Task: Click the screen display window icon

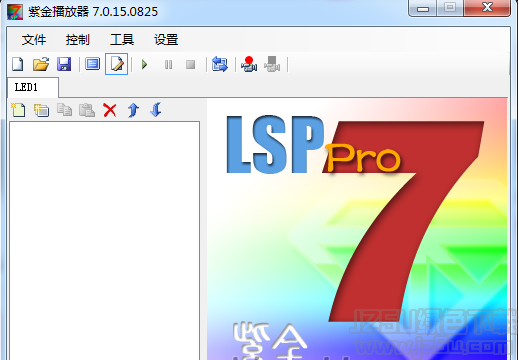Action: coord(93,64)
